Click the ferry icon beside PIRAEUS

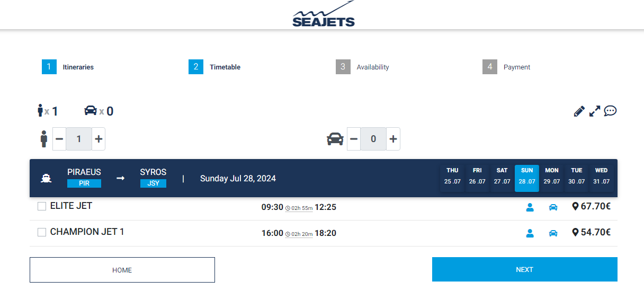(x=46, y=178)
